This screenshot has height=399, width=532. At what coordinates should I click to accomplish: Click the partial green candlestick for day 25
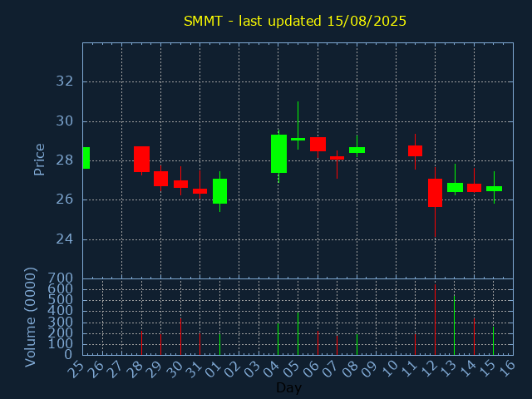pos(86,158)
